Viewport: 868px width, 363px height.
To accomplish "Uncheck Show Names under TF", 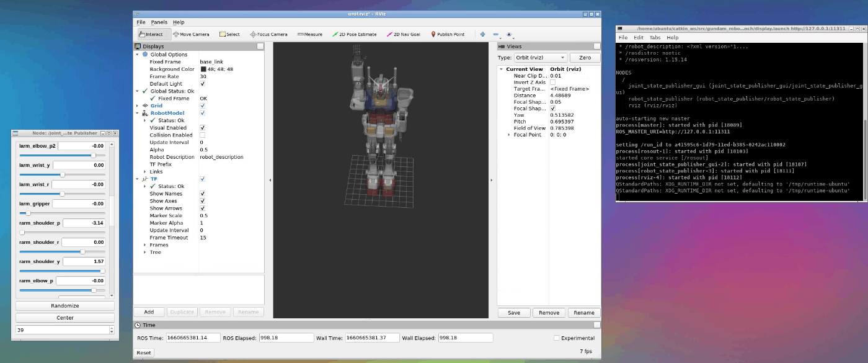I will [203, 194].
